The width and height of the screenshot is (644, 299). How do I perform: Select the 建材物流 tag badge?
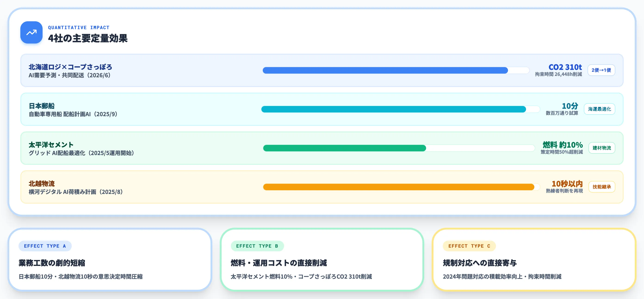[601, 148]
